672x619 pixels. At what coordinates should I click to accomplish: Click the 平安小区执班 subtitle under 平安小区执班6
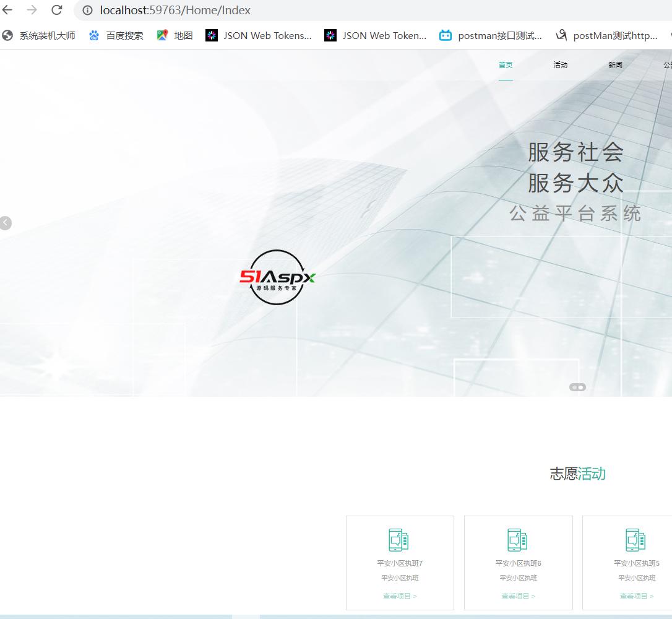[518, 578]
